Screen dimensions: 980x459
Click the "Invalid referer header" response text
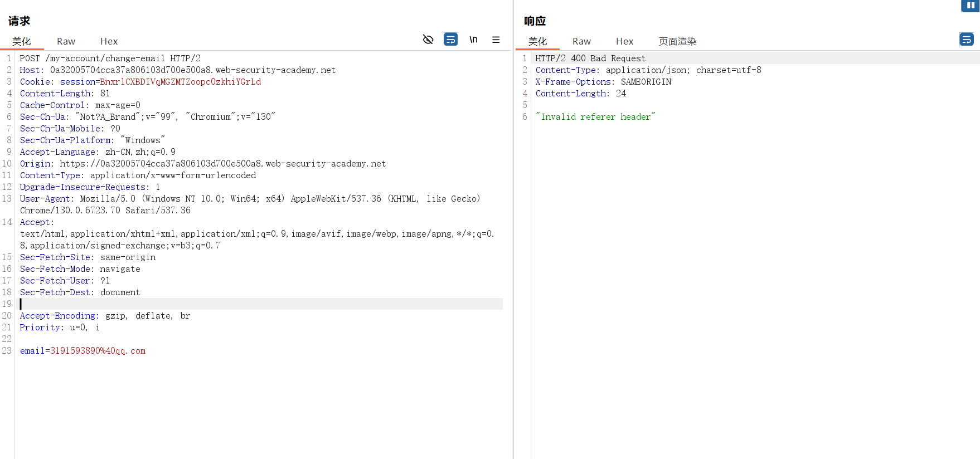595,117
